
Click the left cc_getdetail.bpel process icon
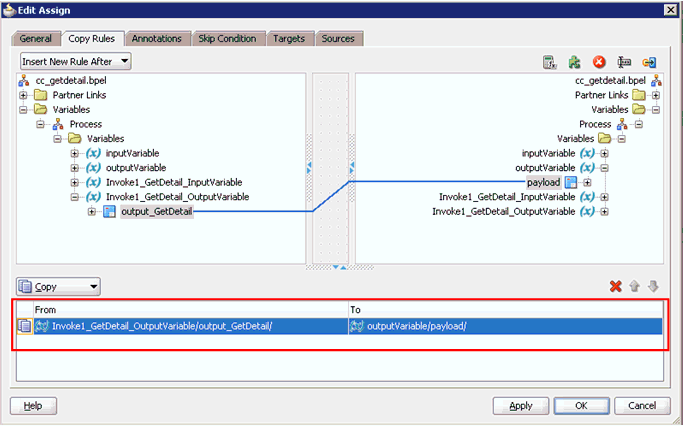click(x=24, y=81)
